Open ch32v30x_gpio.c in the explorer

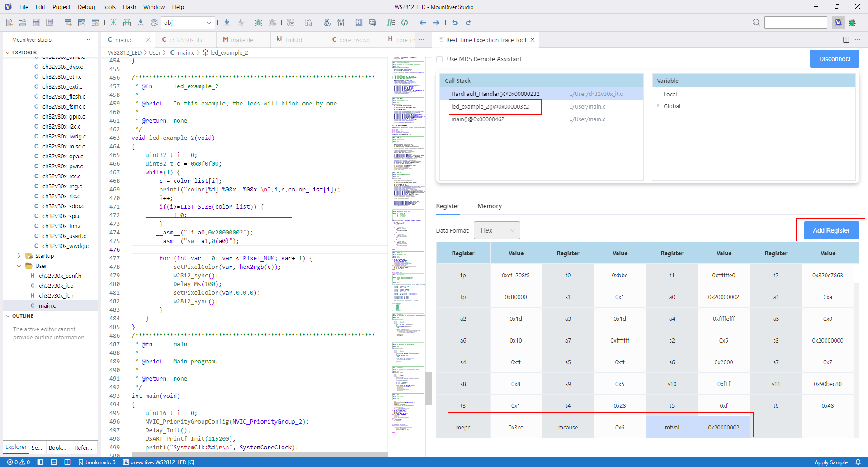coord(63,116)
